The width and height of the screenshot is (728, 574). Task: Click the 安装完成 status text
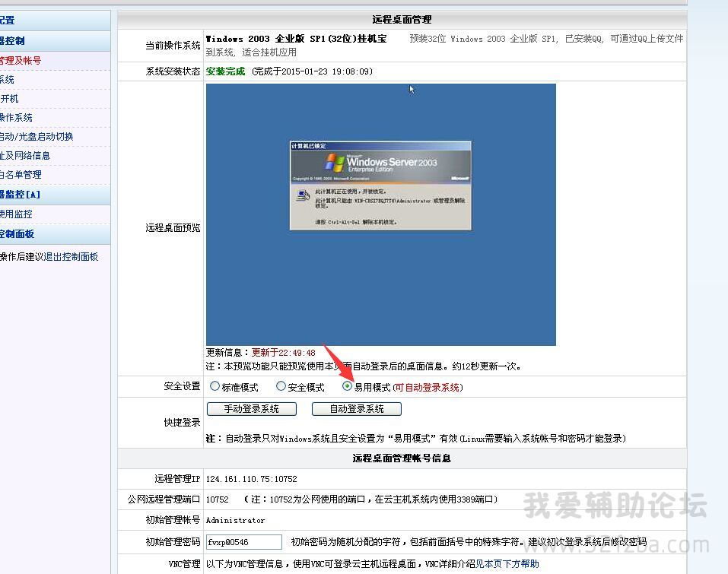pyautogui.click(x=225, y=71)
